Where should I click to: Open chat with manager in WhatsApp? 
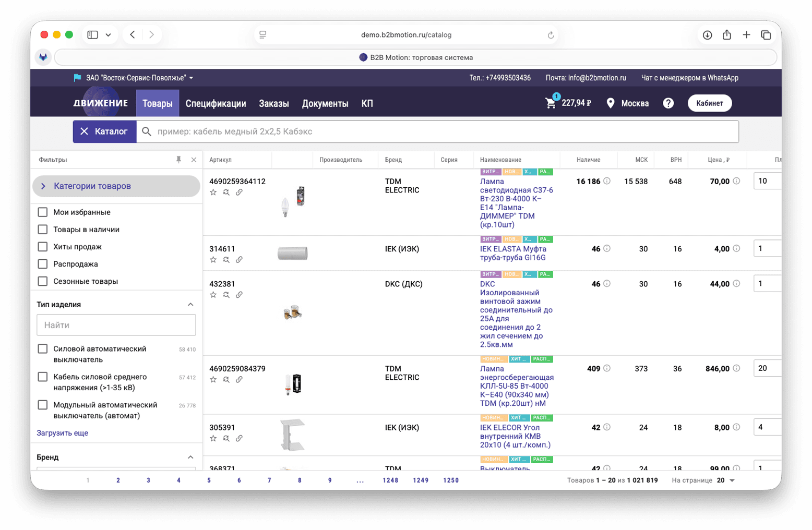(x=689, y=78)
